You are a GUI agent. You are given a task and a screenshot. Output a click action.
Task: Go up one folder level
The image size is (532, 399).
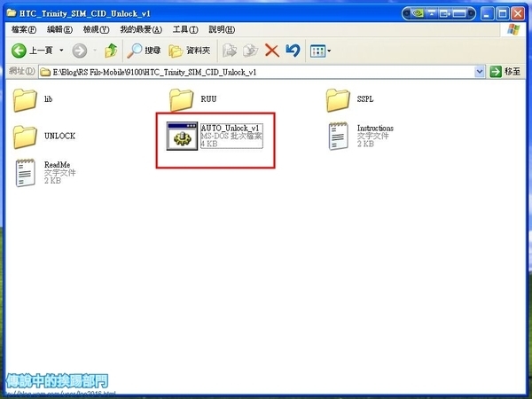(111, 51)
